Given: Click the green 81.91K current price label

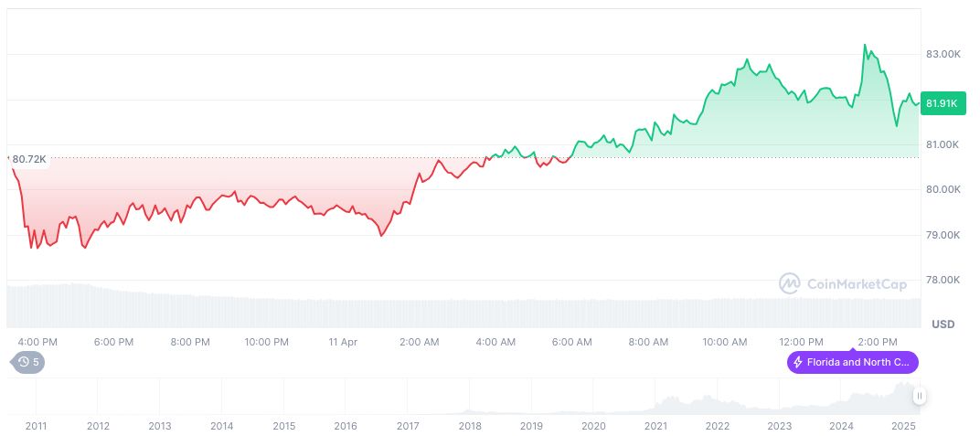Looking at the screenshot, I should click(x=941, y=103).
